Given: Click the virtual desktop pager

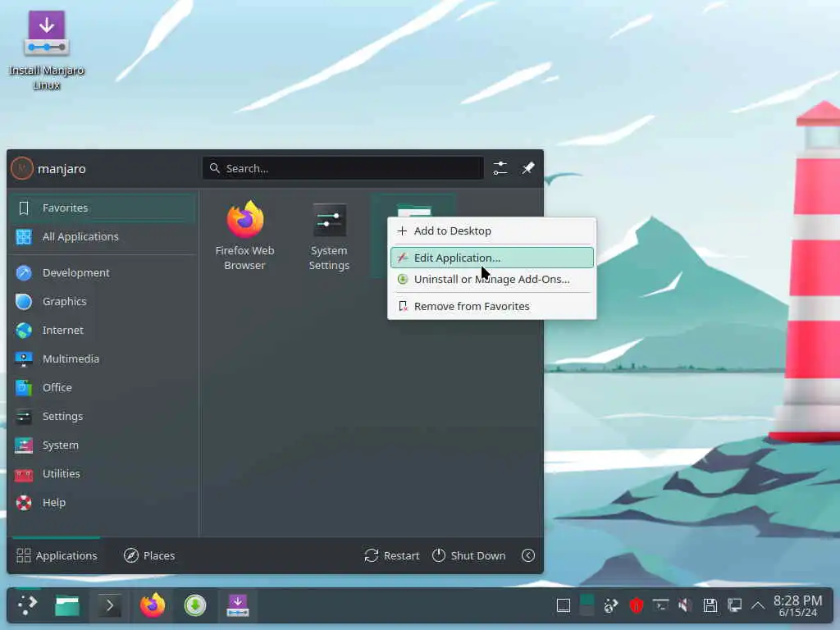Looking at the screenshot, I should [x=587, y=606].
